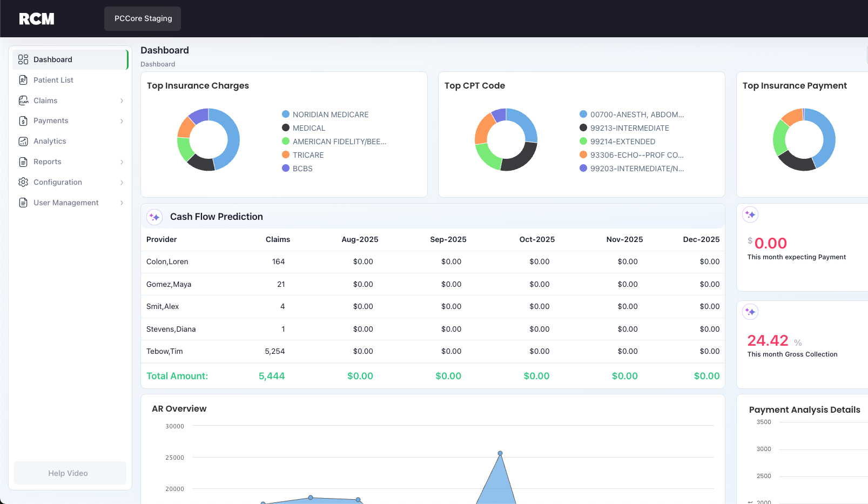The image size is (868, 504).
Task: Click the AR Overview heading
Action: (179, 409)
